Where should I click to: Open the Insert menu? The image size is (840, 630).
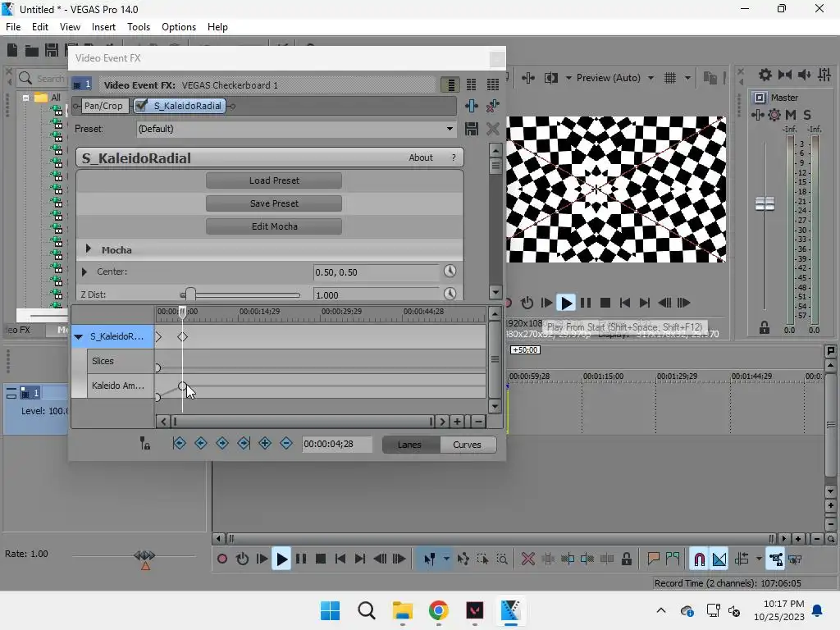[x=103, y=27]
